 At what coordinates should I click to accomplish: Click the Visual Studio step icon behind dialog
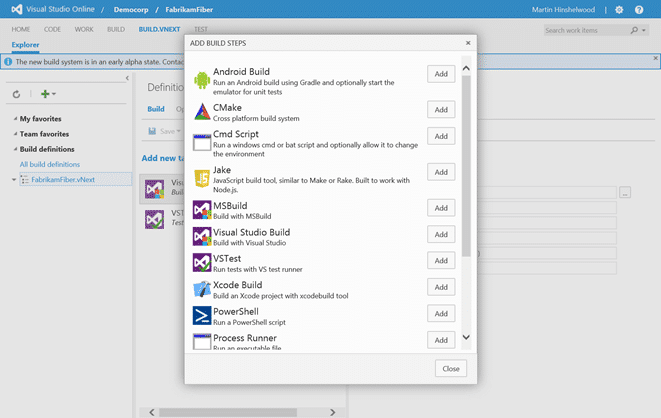pos(154,189)
